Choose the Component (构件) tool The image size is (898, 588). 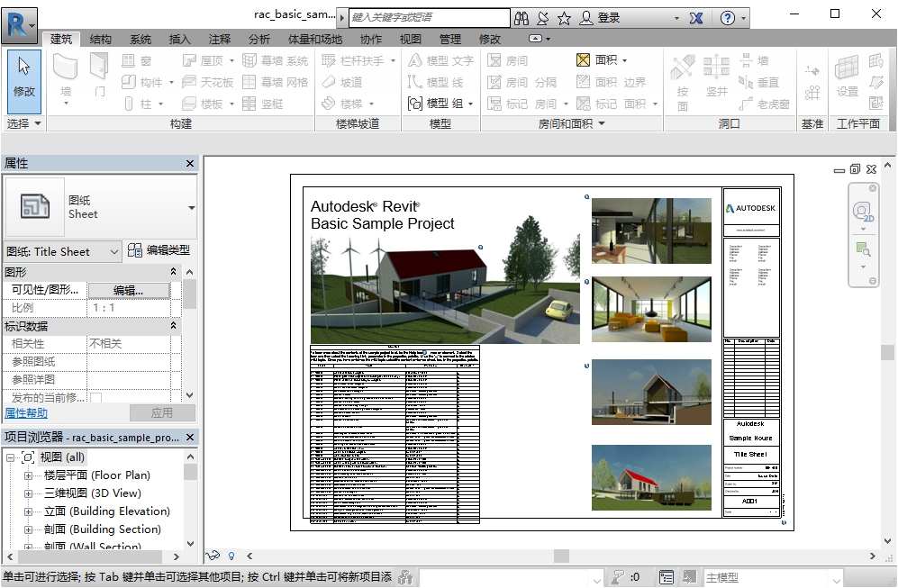click(147, 83)
